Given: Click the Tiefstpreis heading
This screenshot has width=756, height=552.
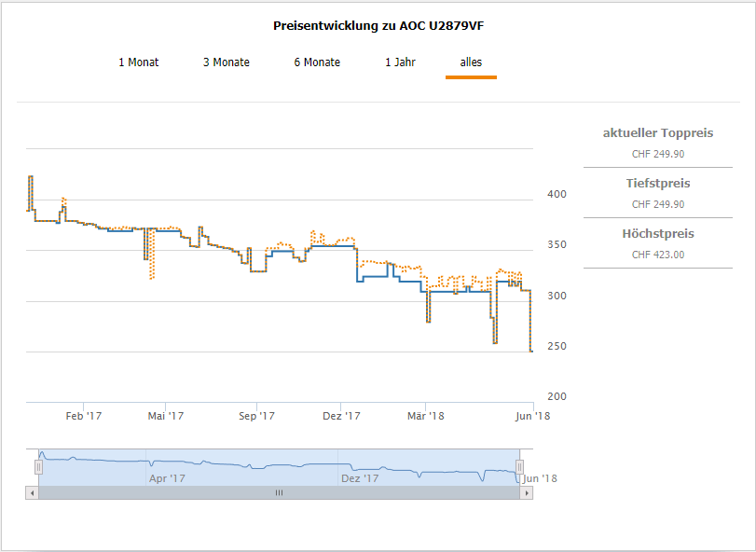Looking at the screenshot, I should [658, 183].
